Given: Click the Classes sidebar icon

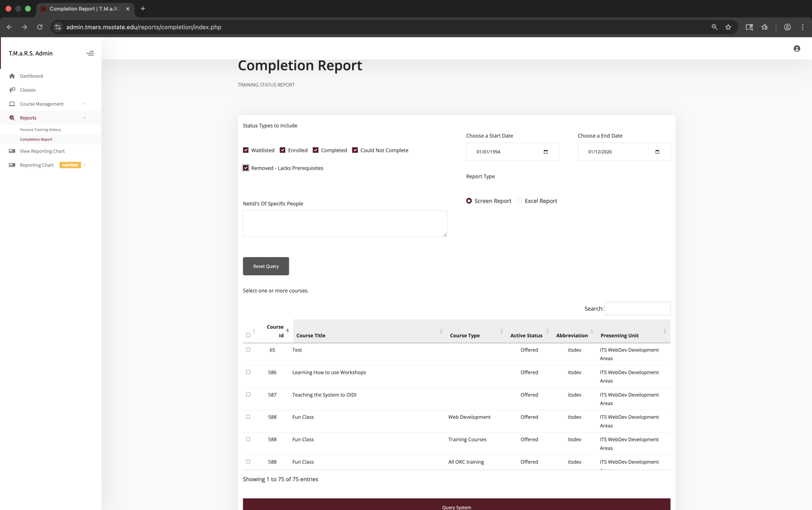Looking at the screenshot, I should point(12,89).
